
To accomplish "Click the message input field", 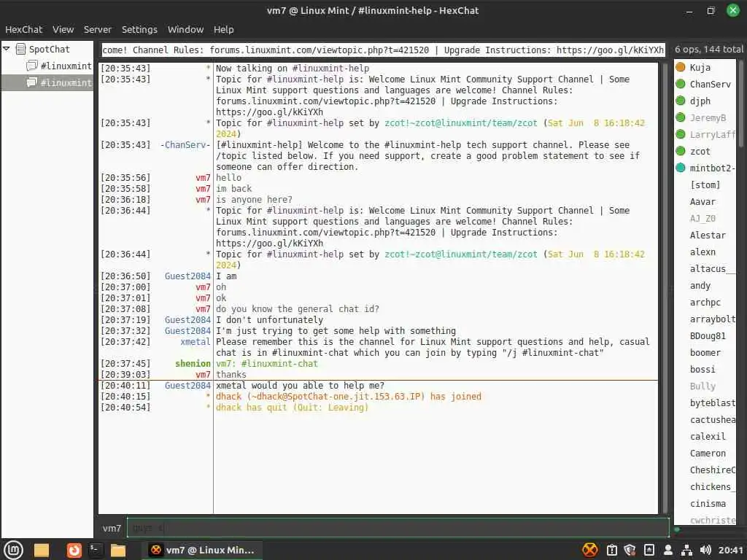I will pyautogui.click(x=398, y=528).
